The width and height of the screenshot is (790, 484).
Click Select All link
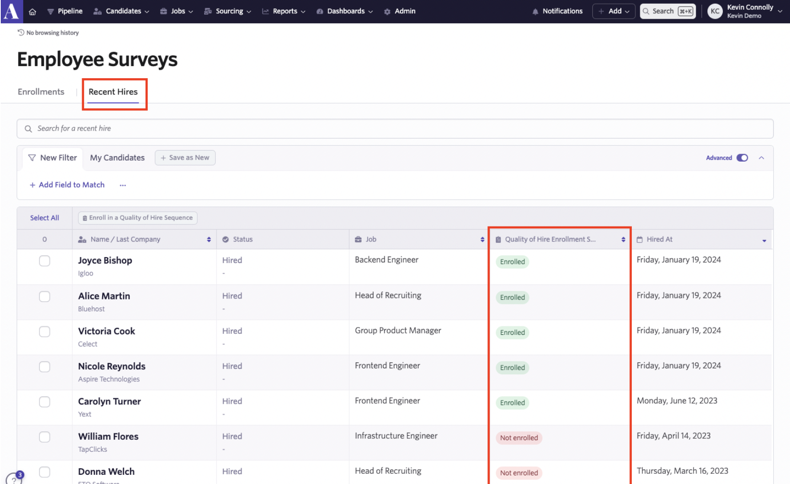[x=44, y=218]
